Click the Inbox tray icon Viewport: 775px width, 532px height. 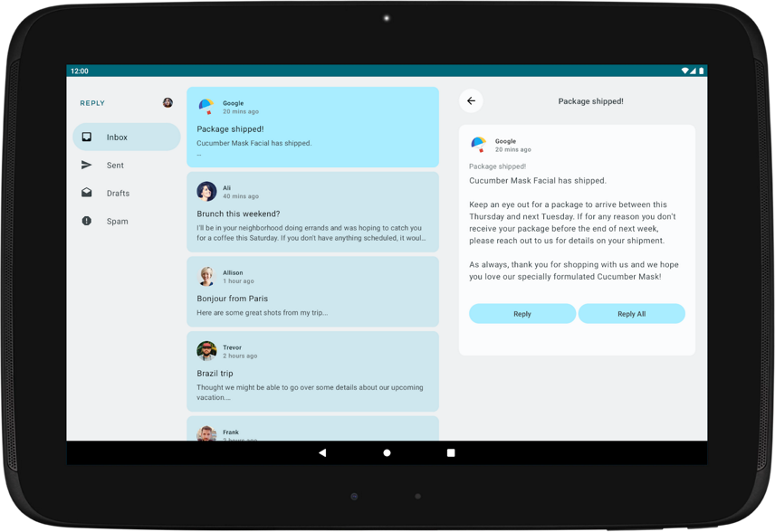pos(87,138)
